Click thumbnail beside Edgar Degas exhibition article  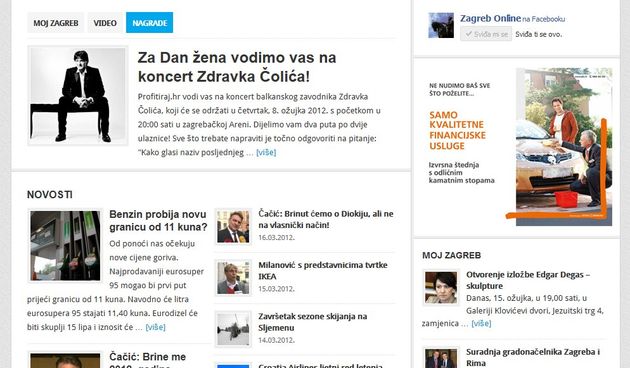point(441,288)
